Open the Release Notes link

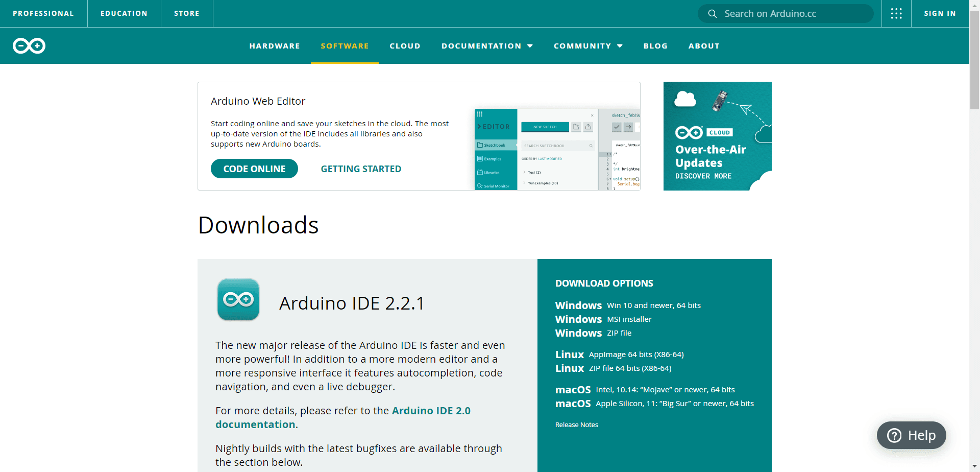point(576,425)
